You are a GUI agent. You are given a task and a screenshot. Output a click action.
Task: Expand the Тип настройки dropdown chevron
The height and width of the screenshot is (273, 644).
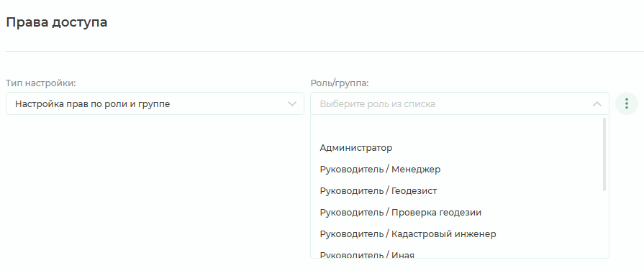(x=292, y=104)
